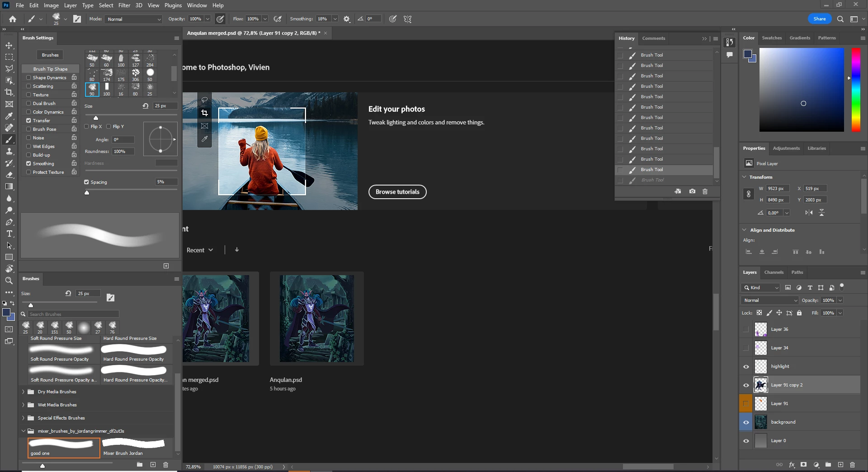
Task: Select the Zoom tool
Action: (x=9, y=281)
